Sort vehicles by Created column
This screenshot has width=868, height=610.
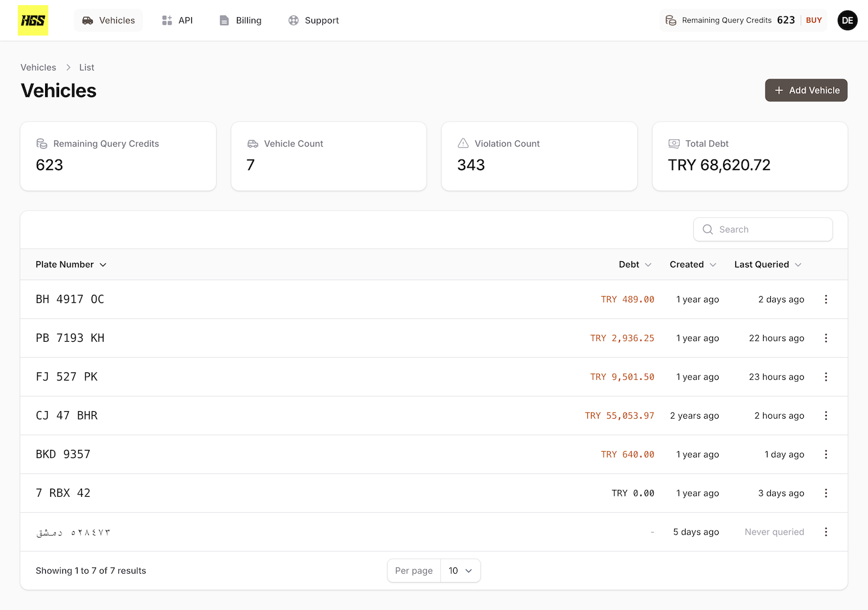[693, 264]
